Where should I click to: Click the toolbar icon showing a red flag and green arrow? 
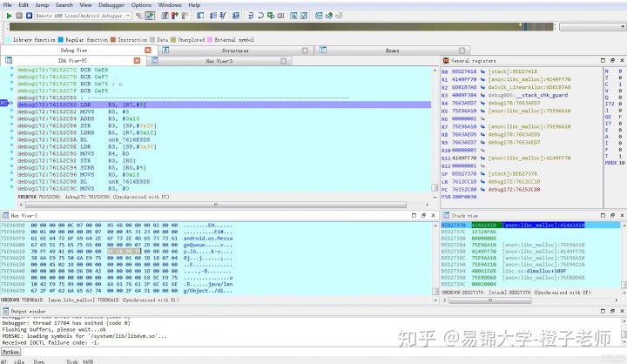click(175, 16)
